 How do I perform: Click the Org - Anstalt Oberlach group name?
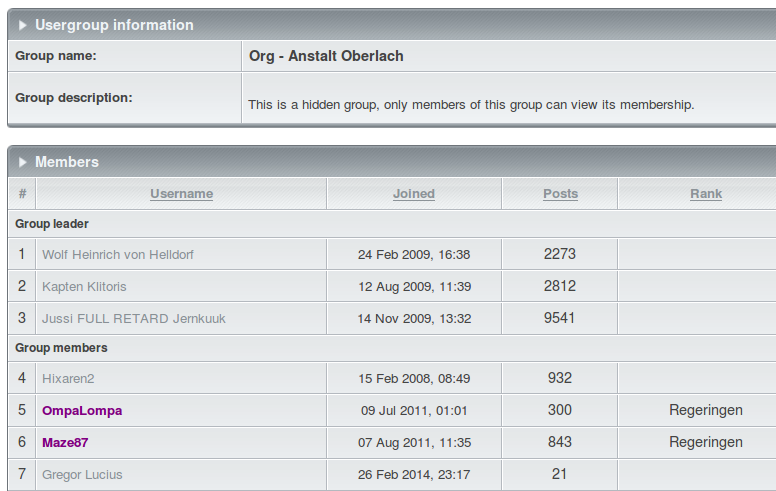click(x=326, y=56)
